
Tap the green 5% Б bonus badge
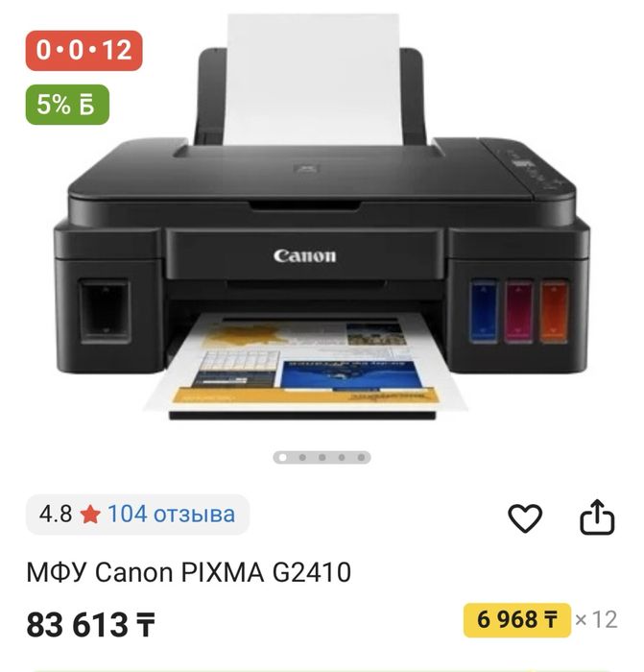(x=67, y=105)
